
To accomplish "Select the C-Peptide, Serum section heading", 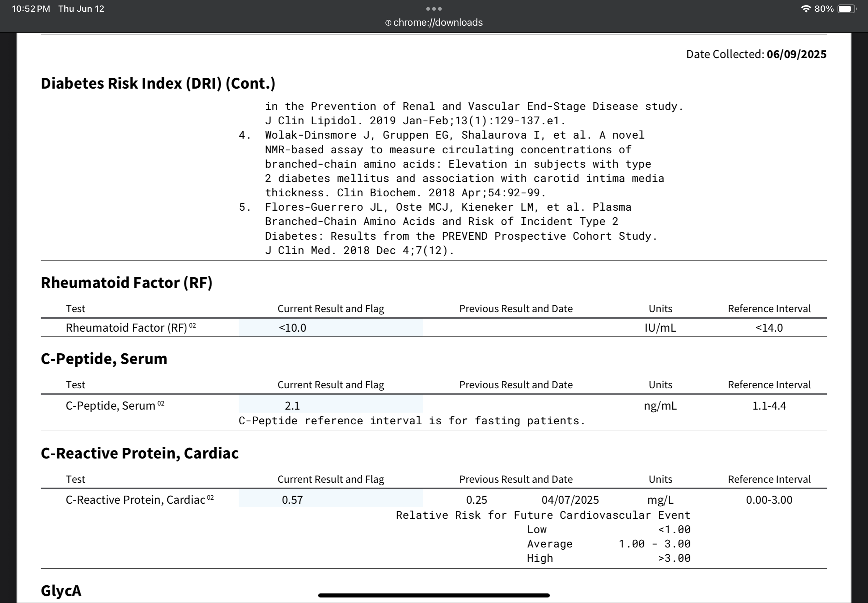I will point(104,358).
